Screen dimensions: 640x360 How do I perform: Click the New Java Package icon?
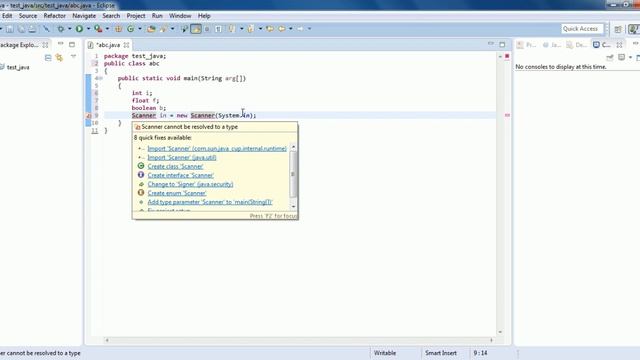(118, 29)
